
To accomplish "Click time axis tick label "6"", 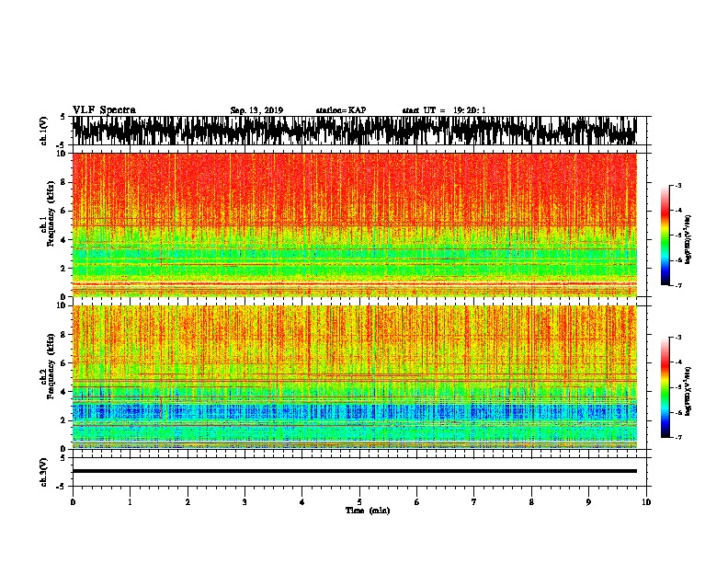I will click(x=417, y=502).
